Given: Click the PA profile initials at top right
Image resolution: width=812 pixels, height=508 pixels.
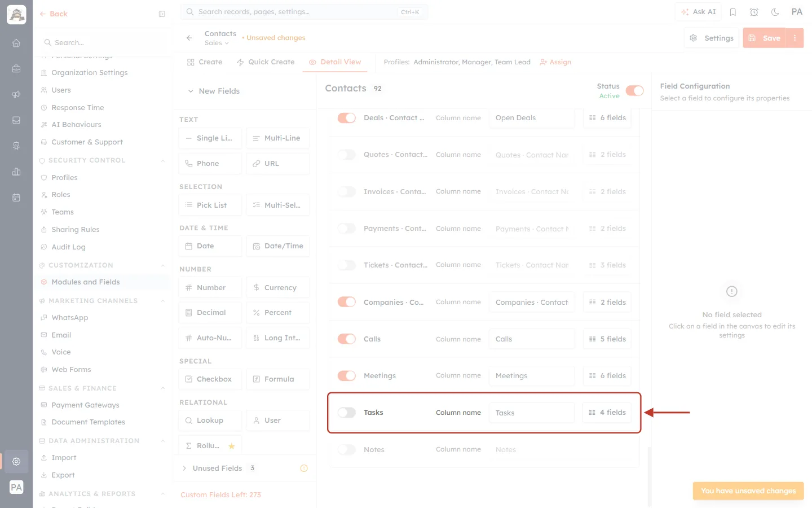Looking at the screenshot, I should [x=797, y=12].
